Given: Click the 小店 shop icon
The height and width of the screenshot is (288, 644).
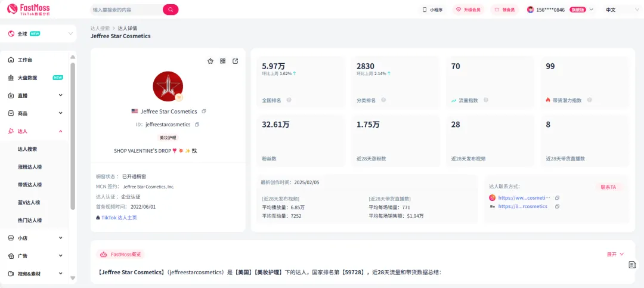Looking at the screenshot, I should coord(11,238).
